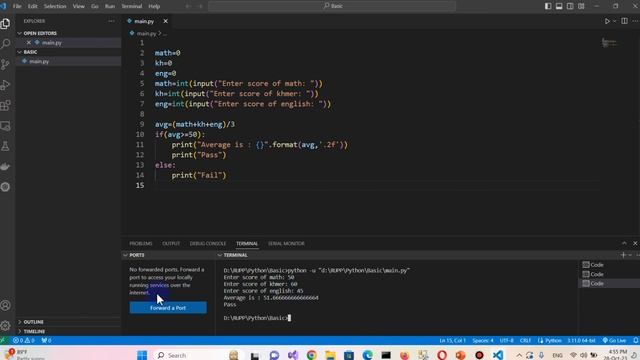Open the Windows Start button
Viewport: 640px width, 360px height.
pos(142,355)
